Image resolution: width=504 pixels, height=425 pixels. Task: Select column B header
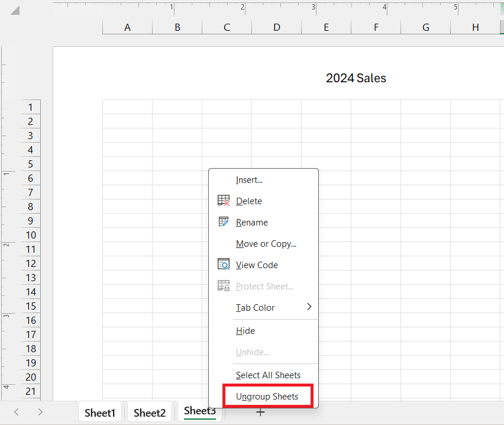pos(177,27)
